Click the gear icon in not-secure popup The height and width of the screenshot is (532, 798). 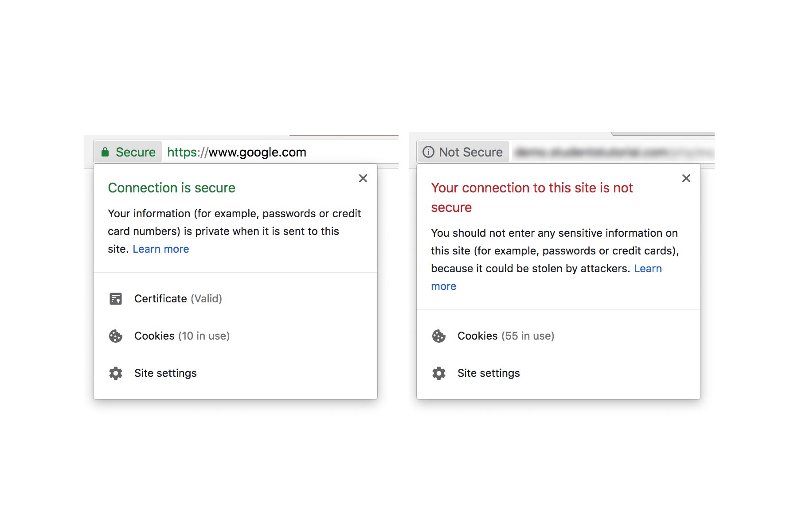click(439, 373)
